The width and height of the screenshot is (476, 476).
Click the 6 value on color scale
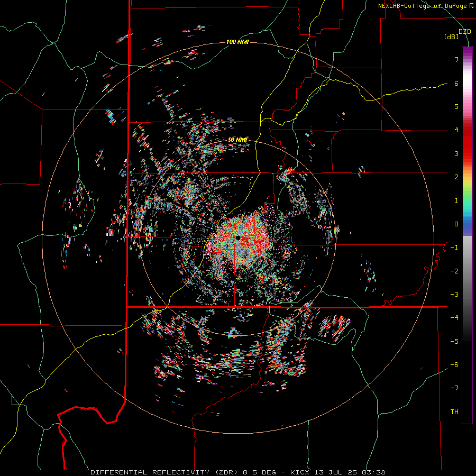tap(456, 83)
